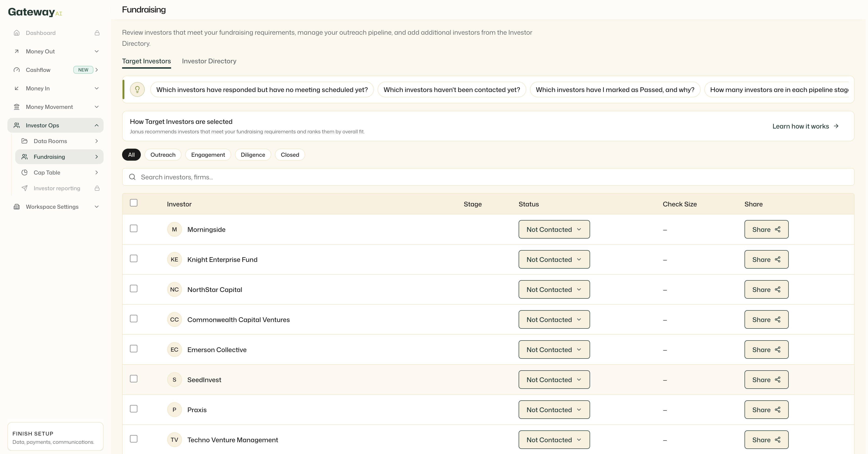Select the Target Investors tab
The image size is (868, 454).
146,61
